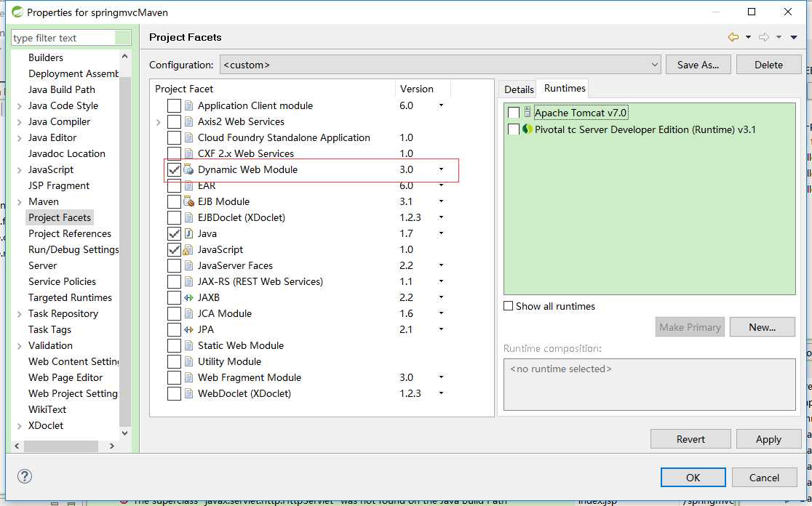Expand the Java Code Style tree node
Screen dimensions: 812x506
[19, 106]
